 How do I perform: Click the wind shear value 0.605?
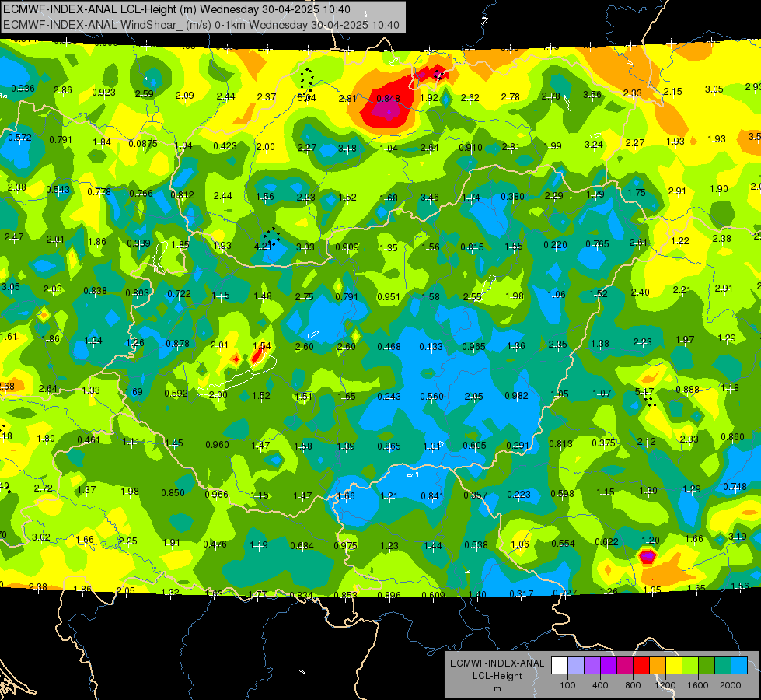pos(474,446)
